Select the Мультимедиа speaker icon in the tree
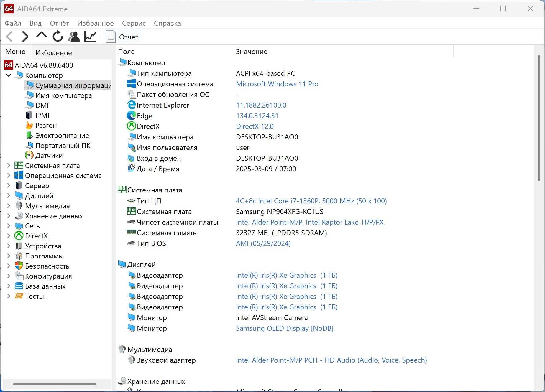The height and width of the screenshot is (392, 545). tap(19, 206)
